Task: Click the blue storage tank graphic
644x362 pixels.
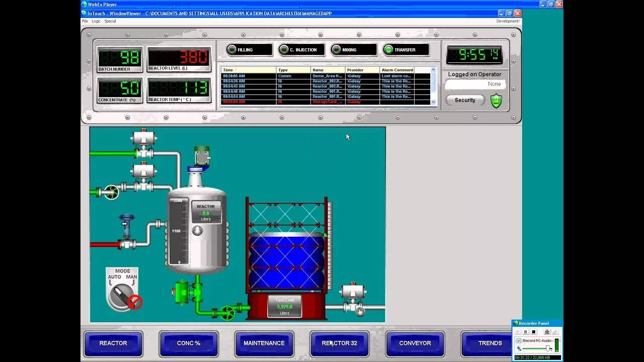Action: pos(287,261)
